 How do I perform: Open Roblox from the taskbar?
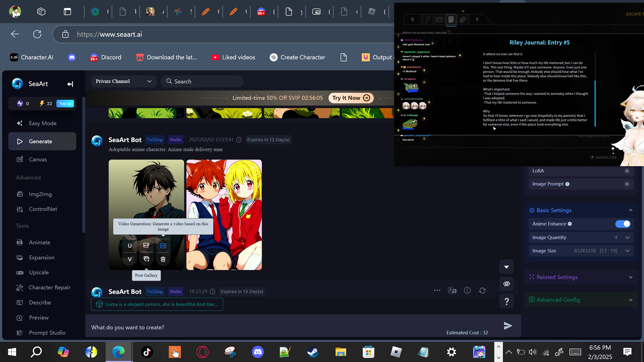pos(396,352)
